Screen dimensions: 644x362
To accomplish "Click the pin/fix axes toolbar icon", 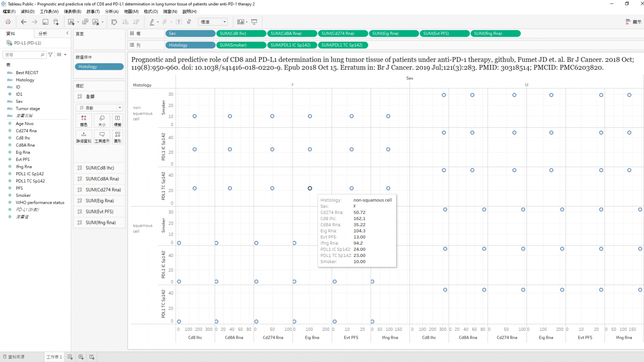I will tap(189, 22).
